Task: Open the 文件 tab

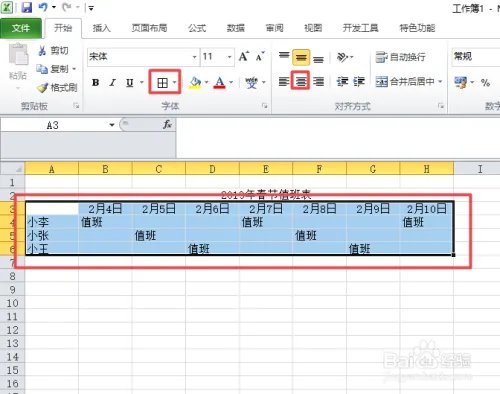Action: 21,28
